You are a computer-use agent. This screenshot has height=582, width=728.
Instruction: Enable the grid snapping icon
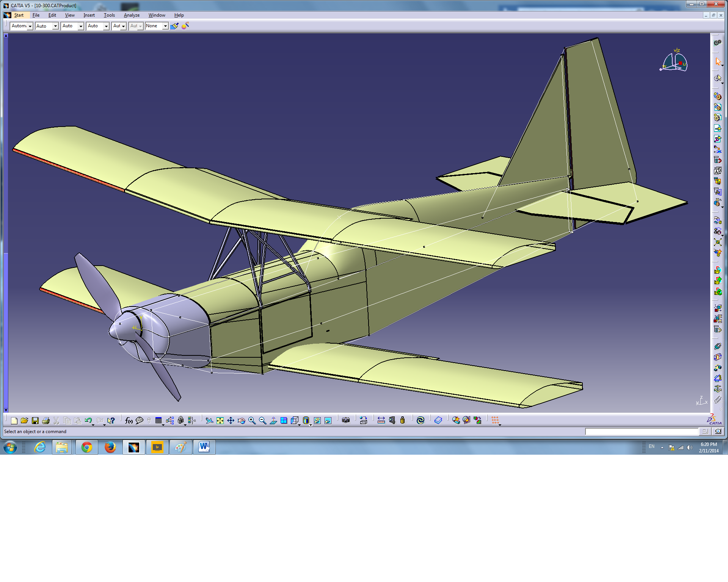click(496, 420)
